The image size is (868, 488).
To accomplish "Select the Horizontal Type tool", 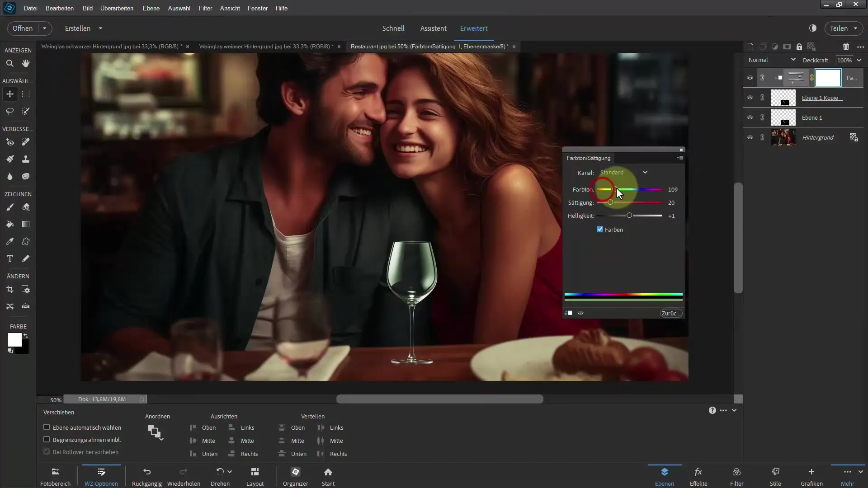I will coord(9,258).
